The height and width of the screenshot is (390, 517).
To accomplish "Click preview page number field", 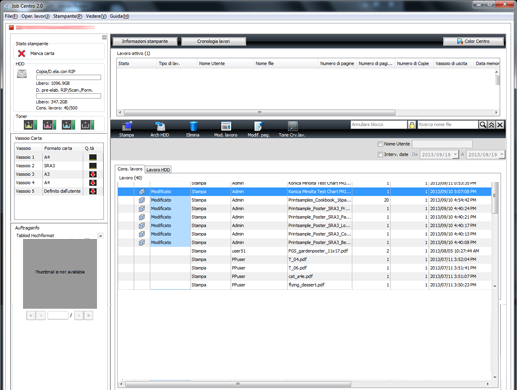I will click(58, 315).
